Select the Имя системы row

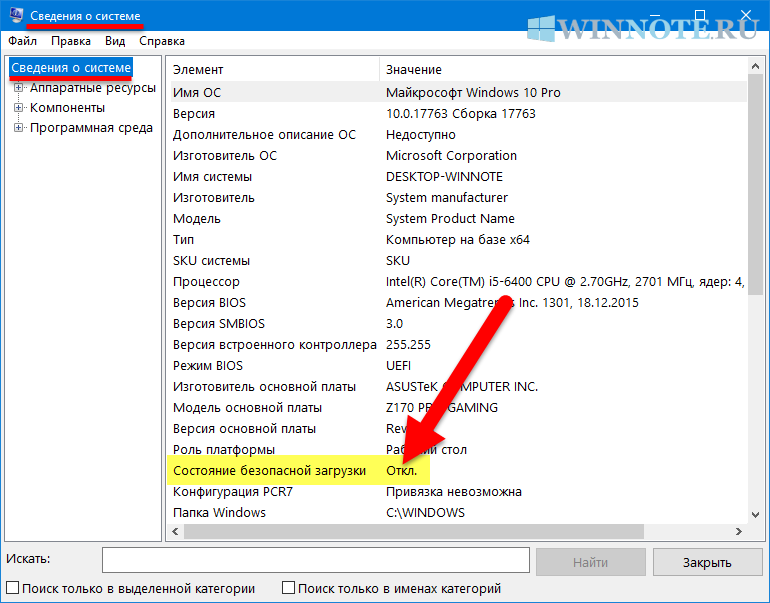pos(459,177)
